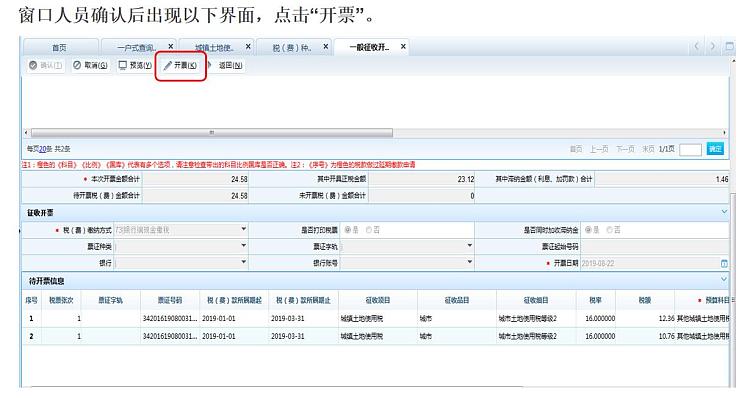750x398 pixels.
Task: Click the 开票(K) pencil toolbar button
Action: coord(180,66)
